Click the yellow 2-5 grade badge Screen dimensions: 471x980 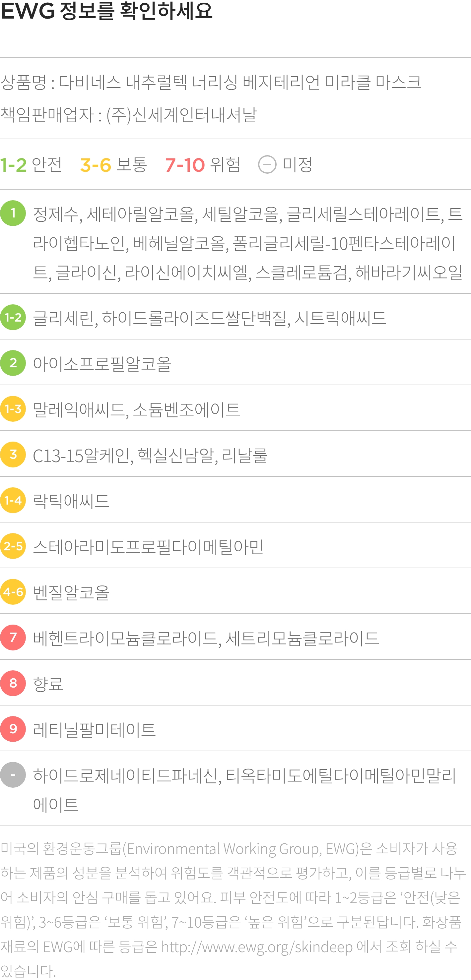pyautogui.click(x=13, y=546)
